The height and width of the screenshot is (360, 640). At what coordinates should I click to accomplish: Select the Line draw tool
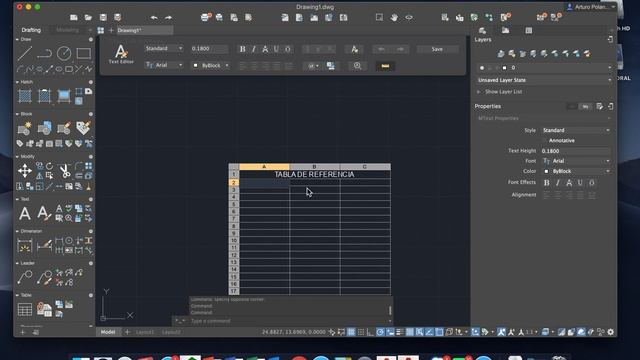(x=24, y=53)
